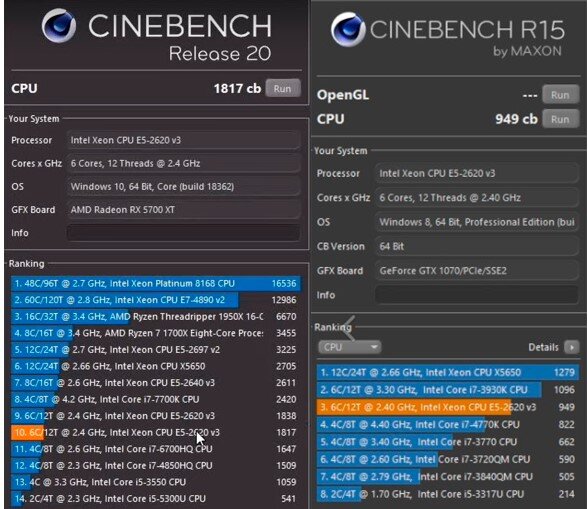The width and height of the screenshot is (588, 509).
Task: Click the CB Version field '64 Bit'
Action: (477, 246)
